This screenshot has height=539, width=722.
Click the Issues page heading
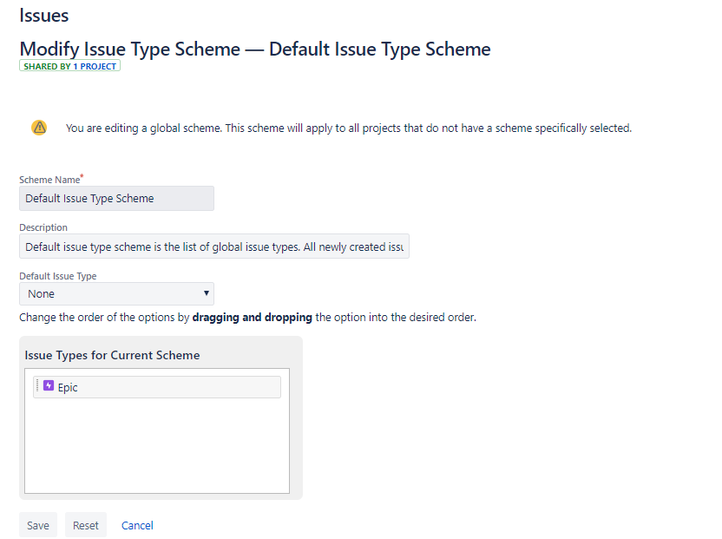click(x=44, y=15)
